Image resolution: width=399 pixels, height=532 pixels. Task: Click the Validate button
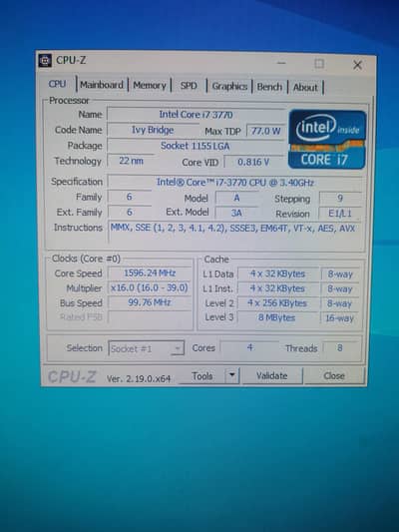tap(272, 376)
